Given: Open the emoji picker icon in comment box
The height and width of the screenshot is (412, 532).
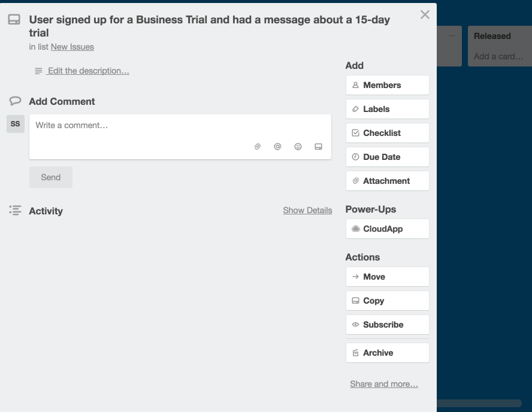Looking at the screenshot, I should tap(298, 147).
